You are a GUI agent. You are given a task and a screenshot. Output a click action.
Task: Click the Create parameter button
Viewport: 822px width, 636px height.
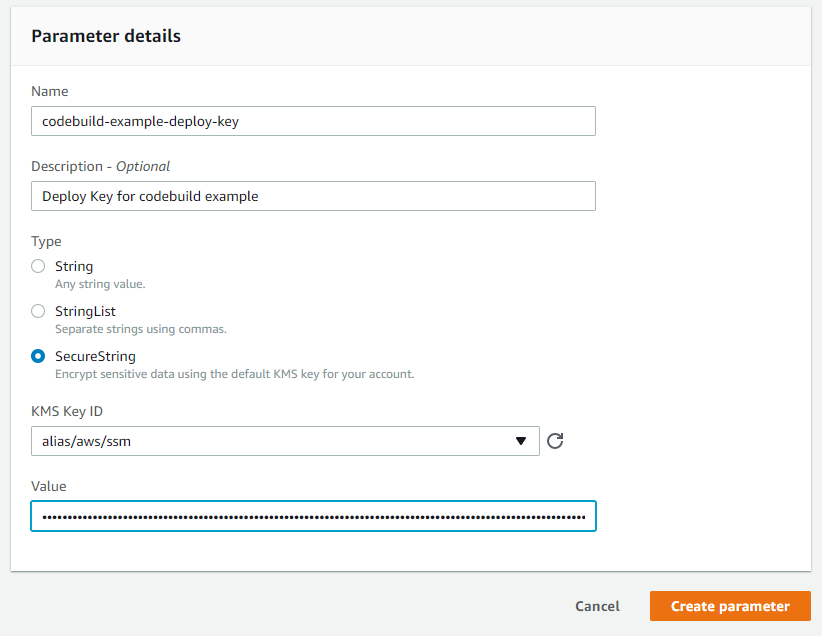[730, 606]
